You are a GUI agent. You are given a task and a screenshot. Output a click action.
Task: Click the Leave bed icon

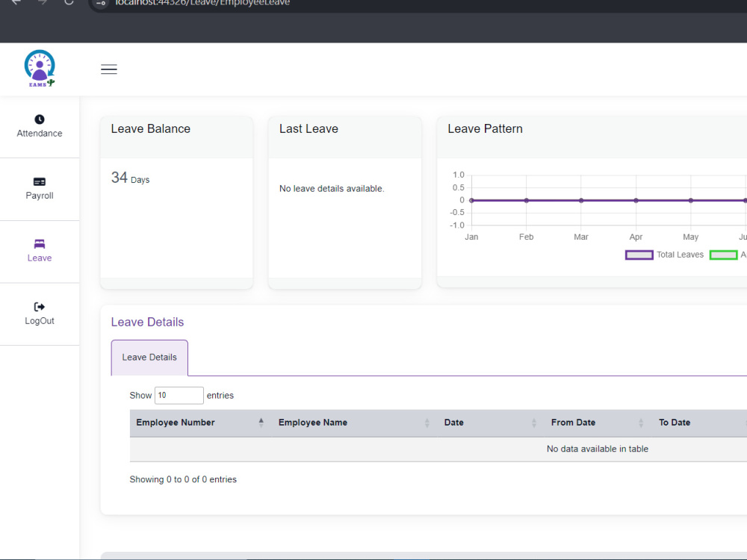click(x=40, y=244)
